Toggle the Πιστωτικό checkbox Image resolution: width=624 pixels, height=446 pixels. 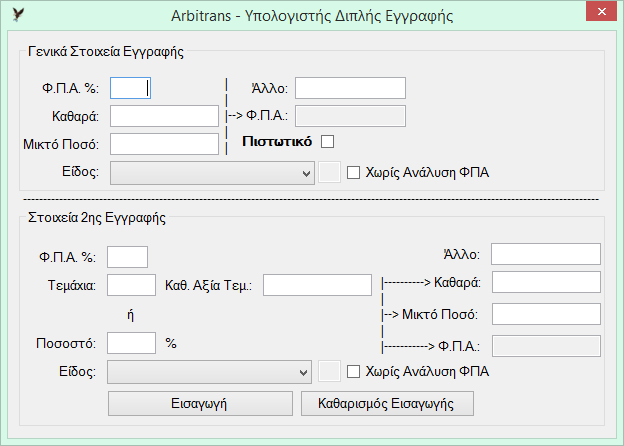coord(327,142)
